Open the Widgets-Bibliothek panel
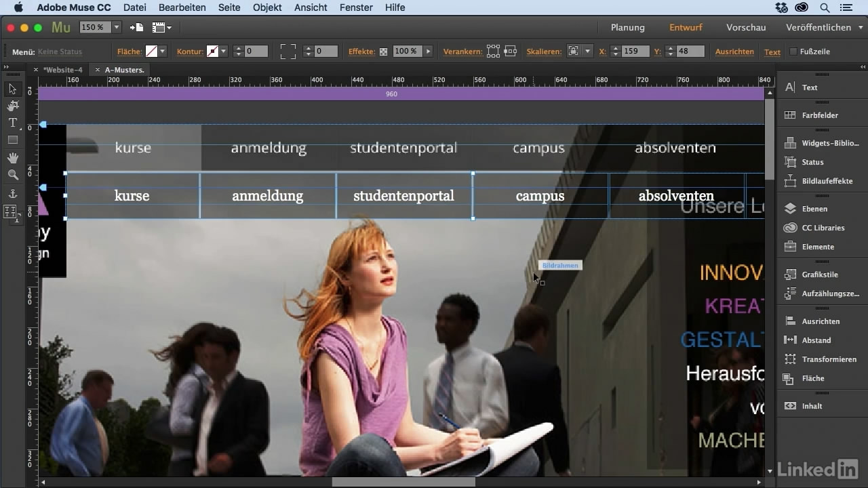 coord(822,143)
